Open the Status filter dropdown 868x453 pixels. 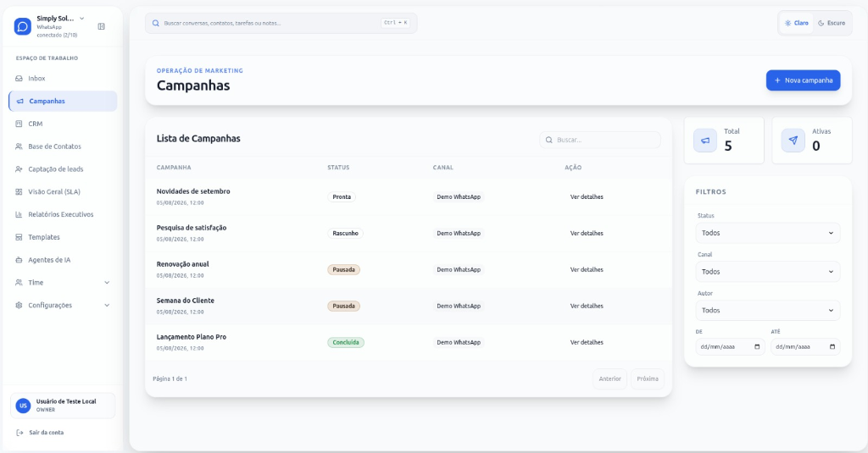[x=768, y=233]
